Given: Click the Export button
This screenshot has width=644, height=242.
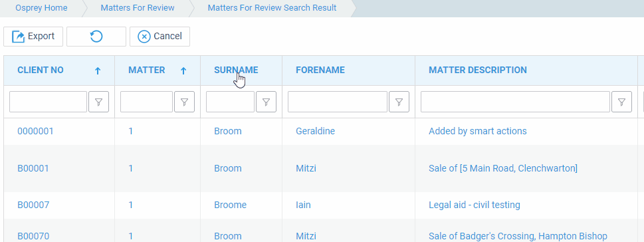Looking at the screenshot, I should 33,37.
